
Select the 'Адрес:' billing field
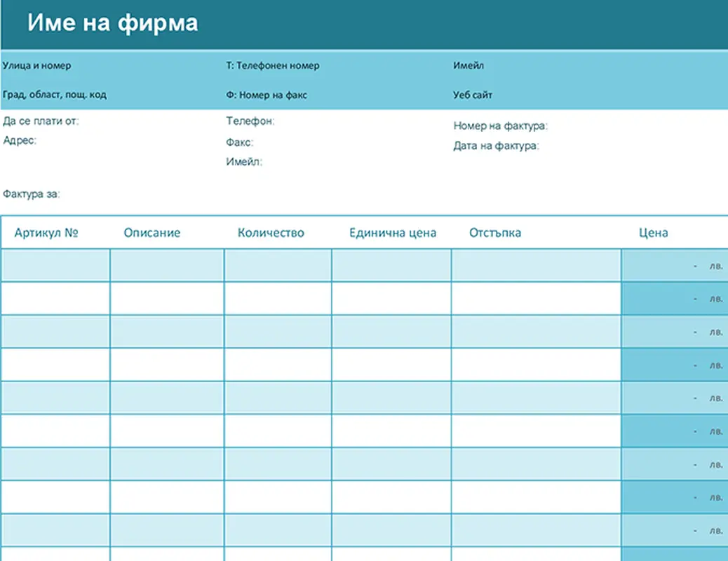[20, 140]
